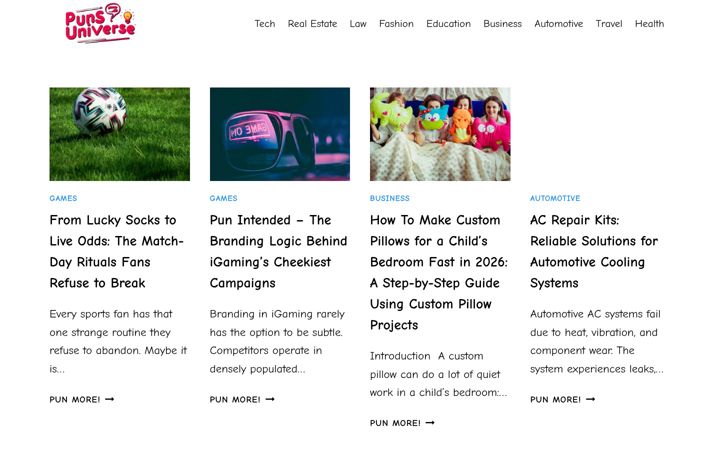Go to the Travel category
The width and height of the screenshot is (720, 450).
[609, 23]
